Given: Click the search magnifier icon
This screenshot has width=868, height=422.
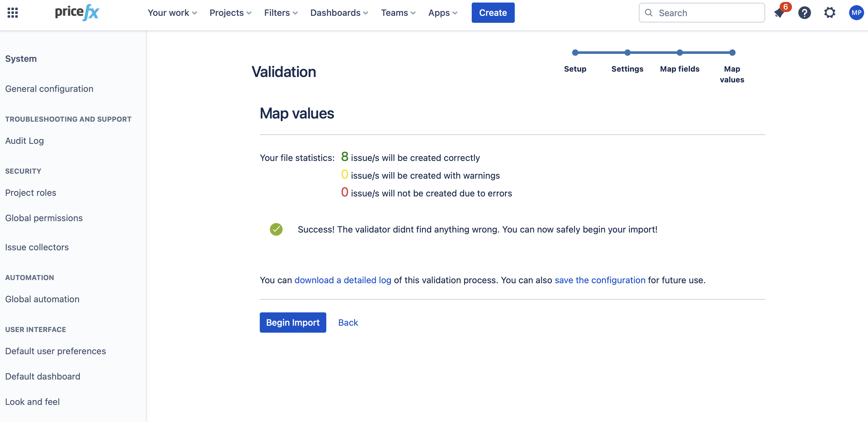Looking at the screenshot, I should pos(649,13).
